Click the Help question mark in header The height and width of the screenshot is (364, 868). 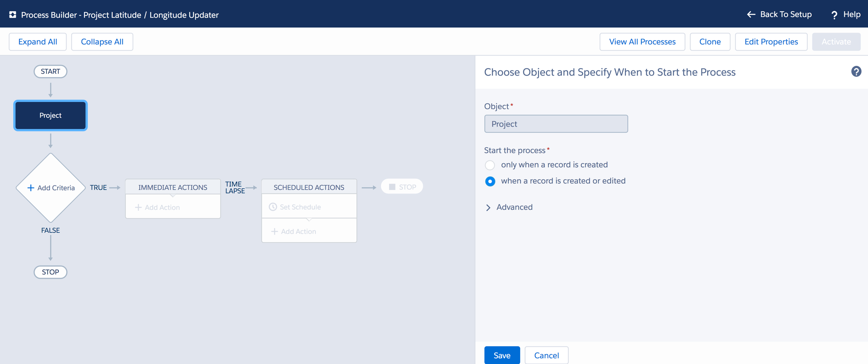click(x=834, y=15)
